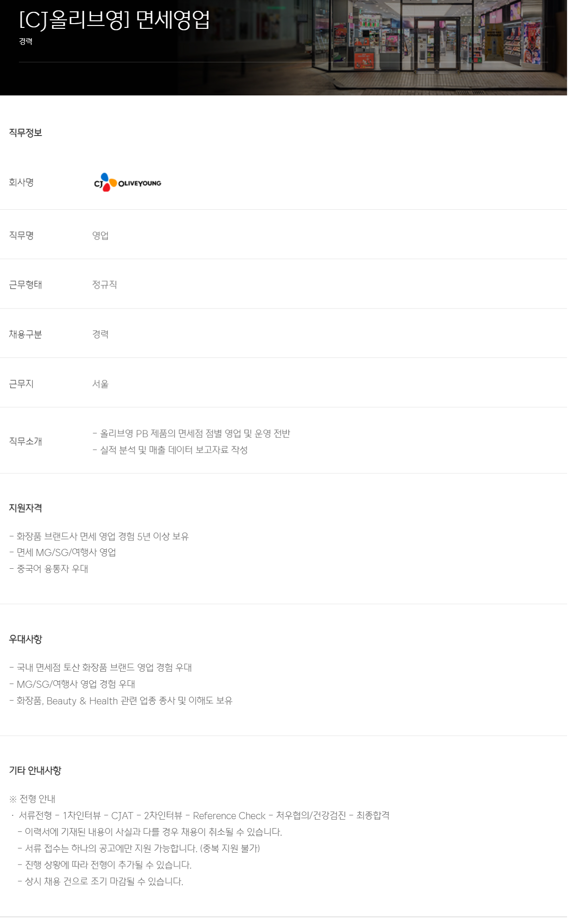Image resolution: width=568 pixels, height=924 pixels.
Task: Click the 경력 value in 채용구분 row
Action: [100, 334]
